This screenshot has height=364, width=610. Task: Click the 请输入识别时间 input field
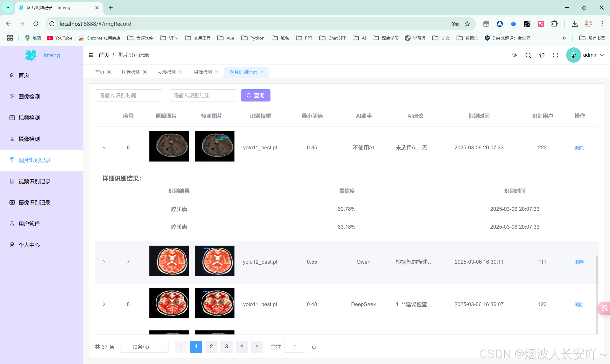pos(129,96)
